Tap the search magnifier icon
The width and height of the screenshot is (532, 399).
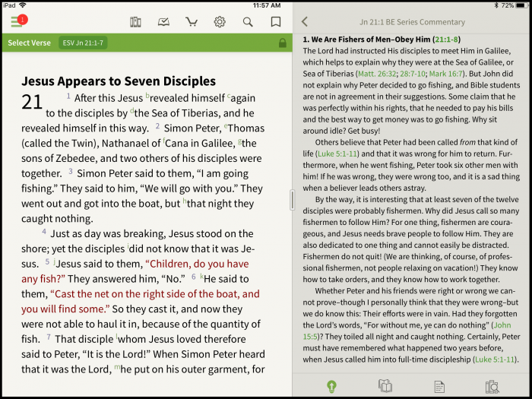pyautogui.click(x=248, y=22)
